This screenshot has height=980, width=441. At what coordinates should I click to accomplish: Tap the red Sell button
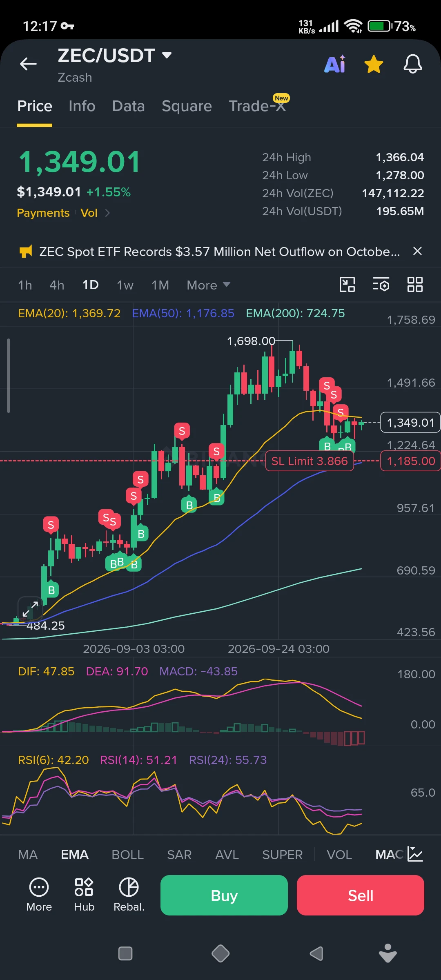click(x=361, y=895)
